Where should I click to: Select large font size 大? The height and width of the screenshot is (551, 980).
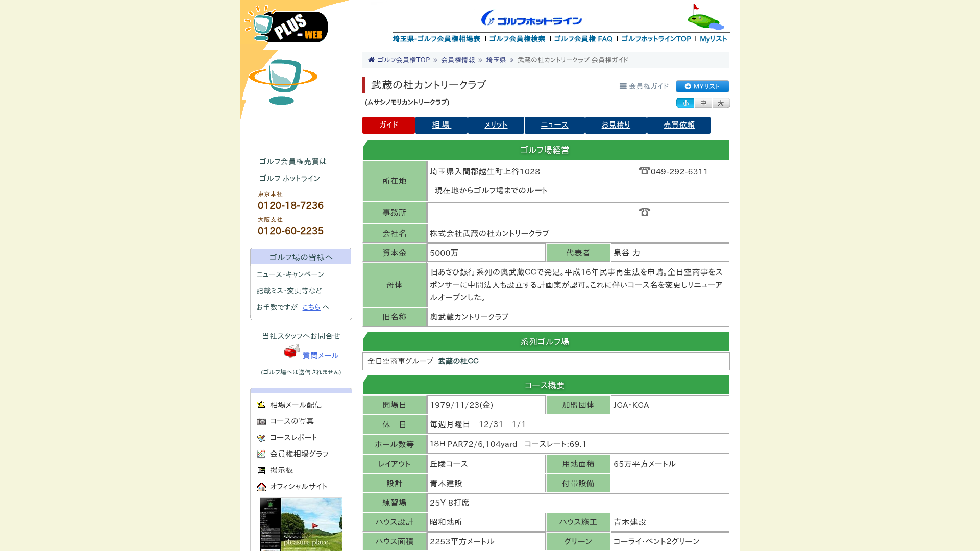721,103
